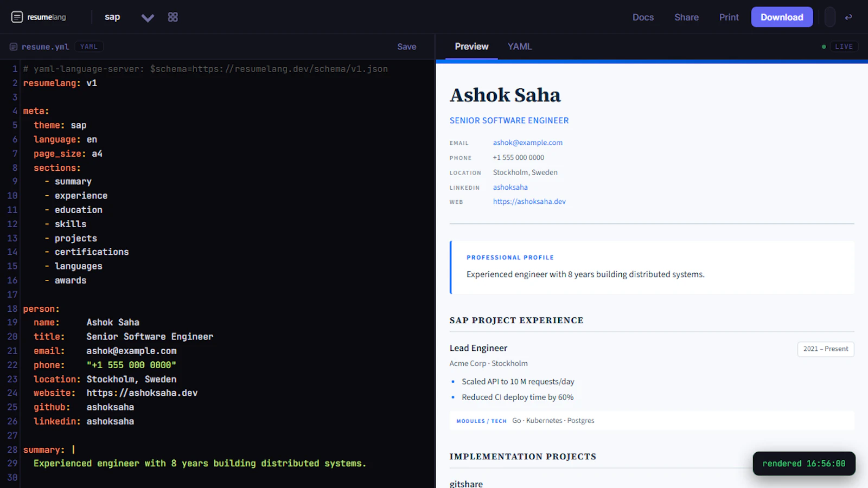Click the '- experience' section entry
Image resolution: width=868 pixels, height=488 pixels.
[x=76, y=196]
